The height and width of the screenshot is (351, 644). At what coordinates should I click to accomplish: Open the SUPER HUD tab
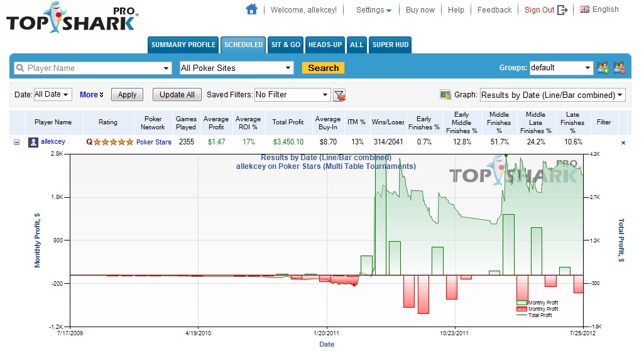pyautogui.click(x=390, y=45)
